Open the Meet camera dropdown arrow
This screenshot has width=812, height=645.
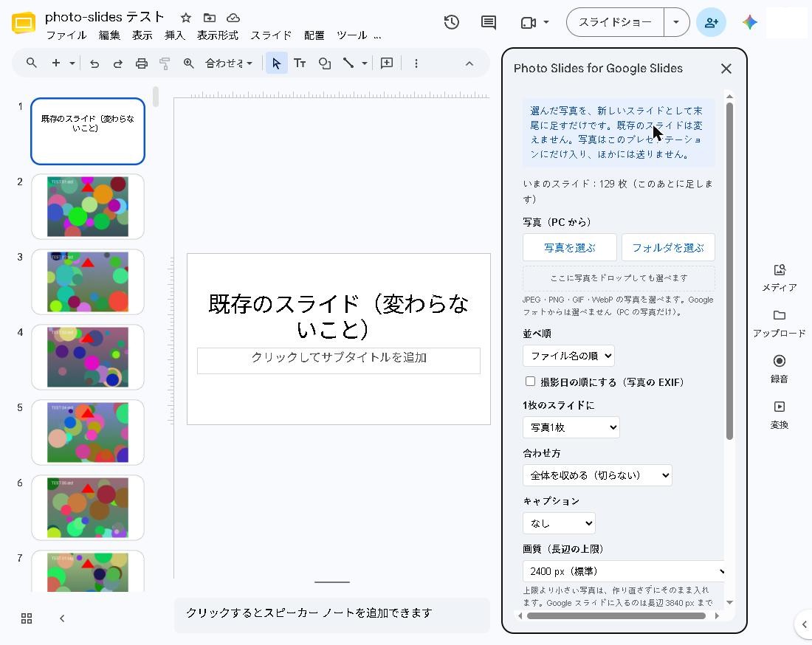click(x=546, y=22)
